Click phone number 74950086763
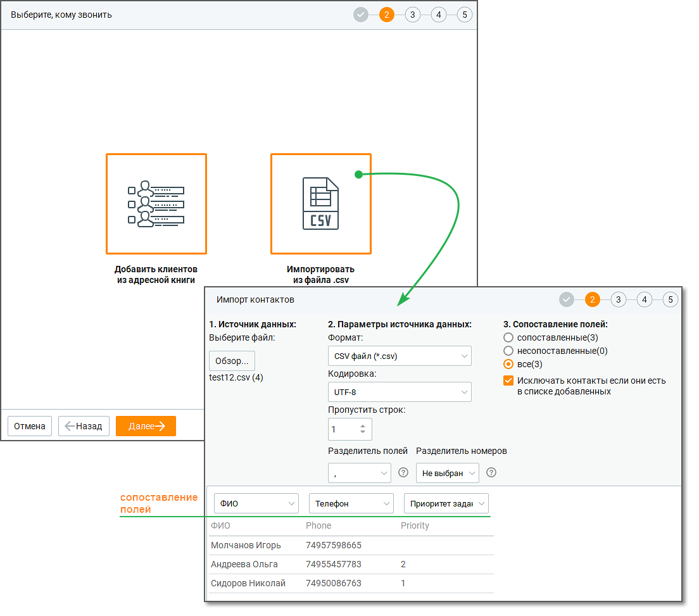The height and width of the screenshot is (616, 699). click(x=334, y=583)
